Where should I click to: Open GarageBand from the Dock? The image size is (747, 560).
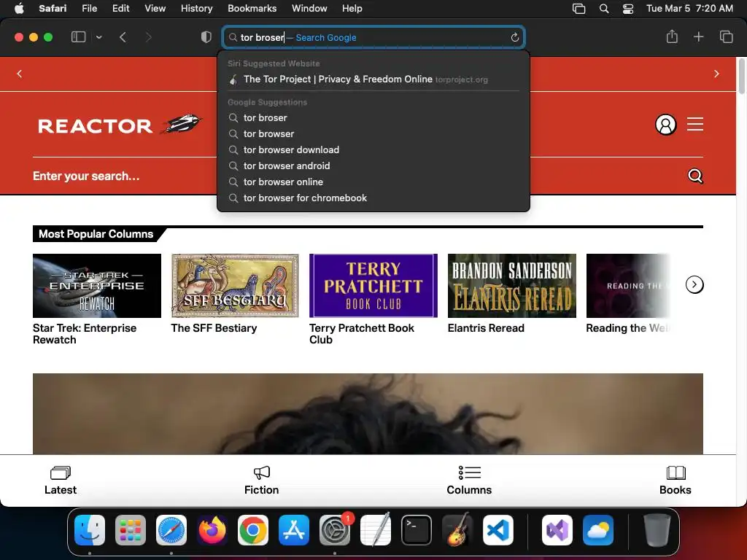coord(457,530)
